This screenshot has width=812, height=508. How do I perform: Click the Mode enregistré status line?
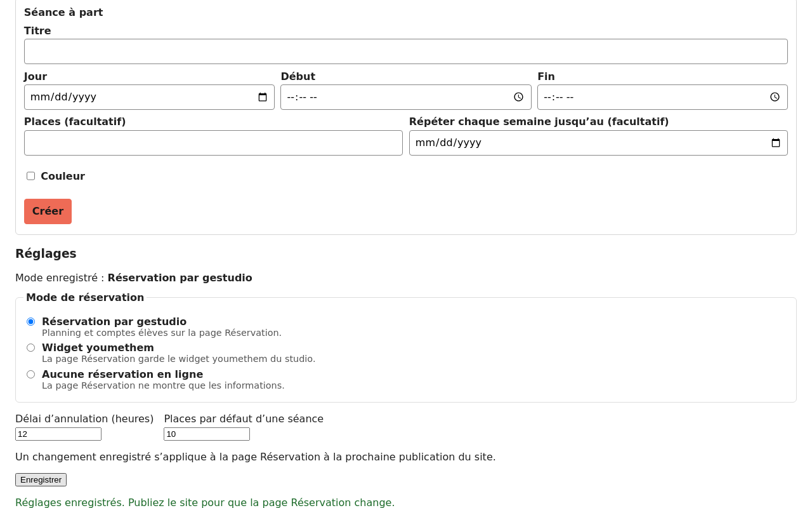point(134,277)
